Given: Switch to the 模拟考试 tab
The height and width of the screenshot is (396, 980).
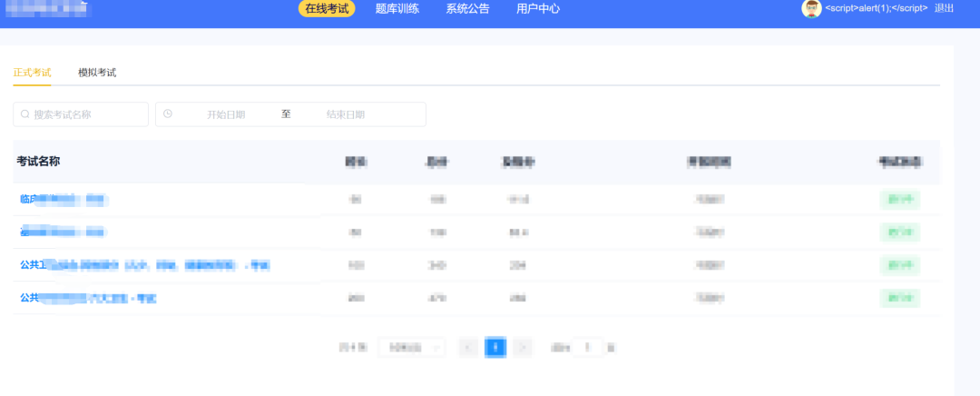Looking at the screenshot, I should click(97, 73).
